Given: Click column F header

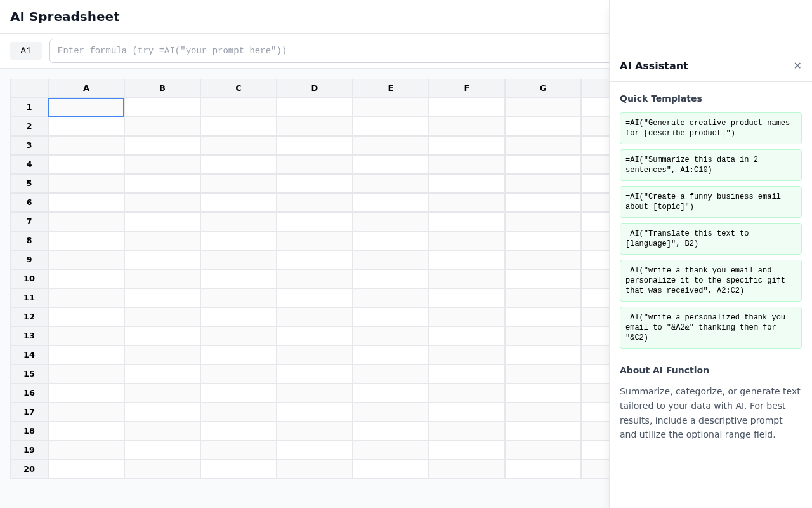Looking at the screenshot, I should click(467, 88).
